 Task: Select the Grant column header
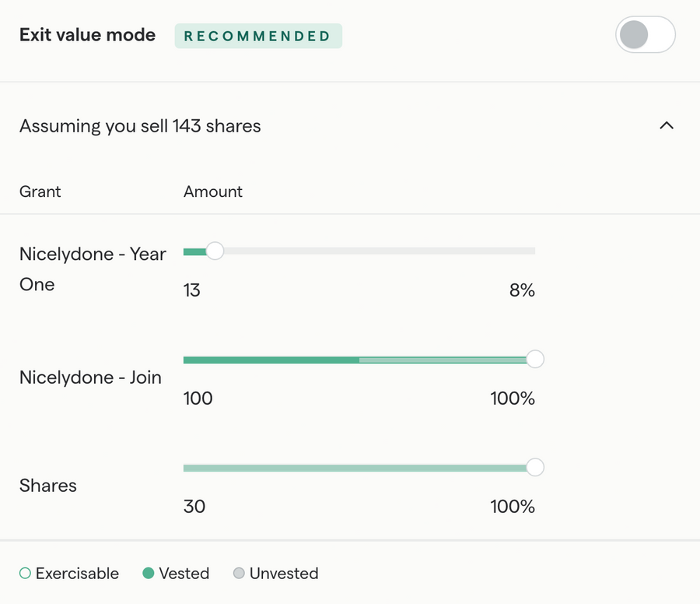[40, 191]
